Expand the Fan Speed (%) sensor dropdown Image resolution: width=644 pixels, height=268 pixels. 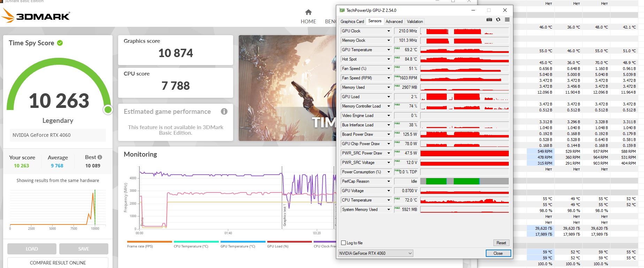tap(389, 69)
